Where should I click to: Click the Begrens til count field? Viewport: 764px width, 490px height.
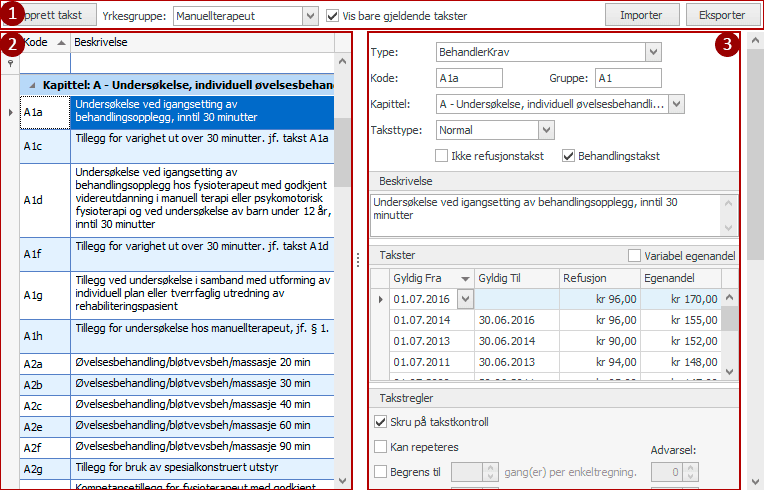pos(467,471)
